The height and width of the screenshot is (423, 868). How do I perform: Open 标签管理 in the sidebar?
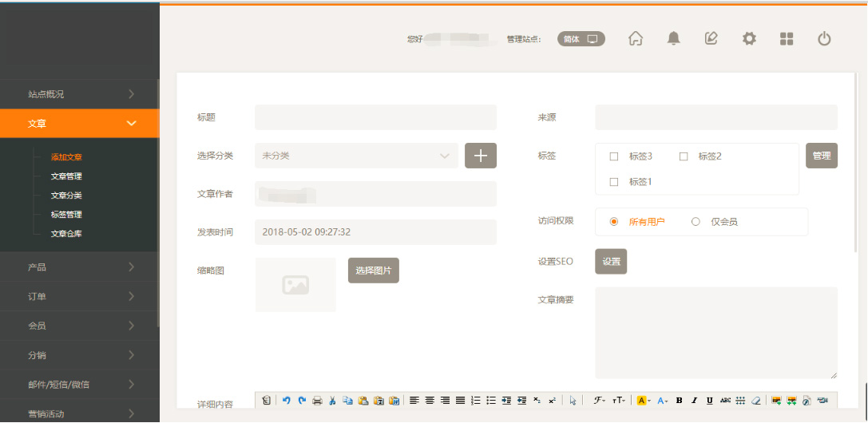point(66,215)
